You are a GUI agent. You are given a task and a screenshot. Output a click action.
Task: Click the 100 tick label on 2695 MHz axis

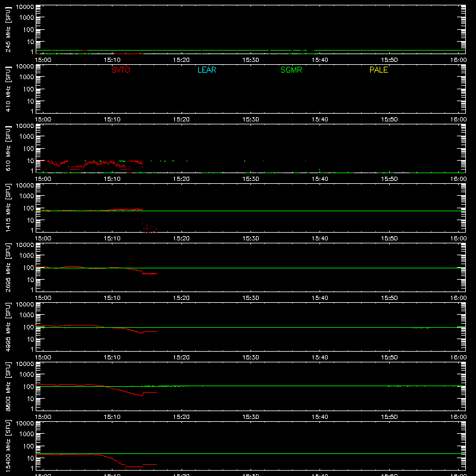coord(29,268)
